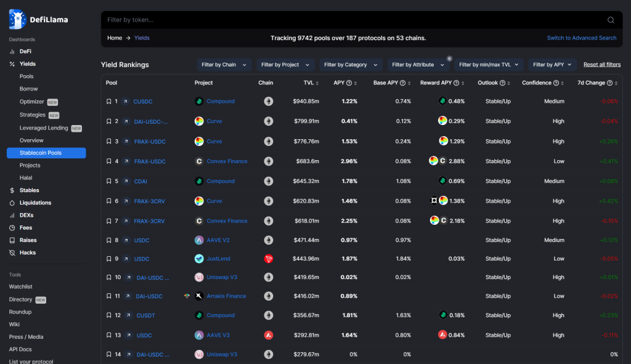Open Leveraged Lending sidebar item

point(44,128)
